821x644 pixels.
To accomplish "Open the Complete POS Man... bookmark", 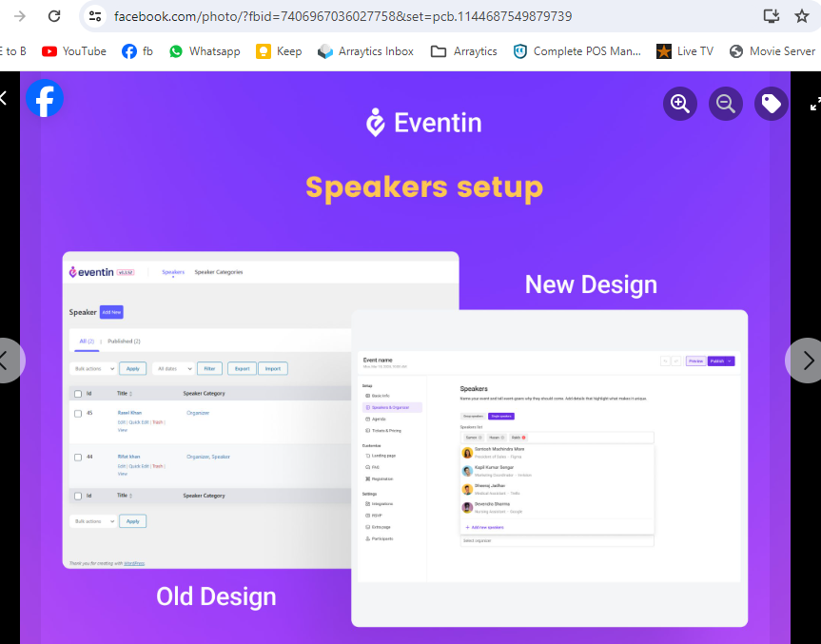I will point(577,51).
